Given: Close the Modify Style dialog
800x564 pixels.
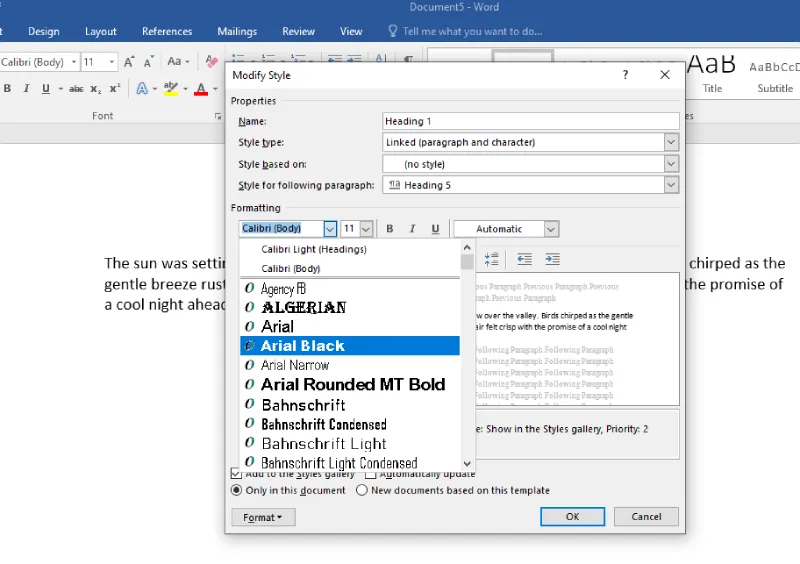Looking at the screenshot, I should (x=664, y=75).
